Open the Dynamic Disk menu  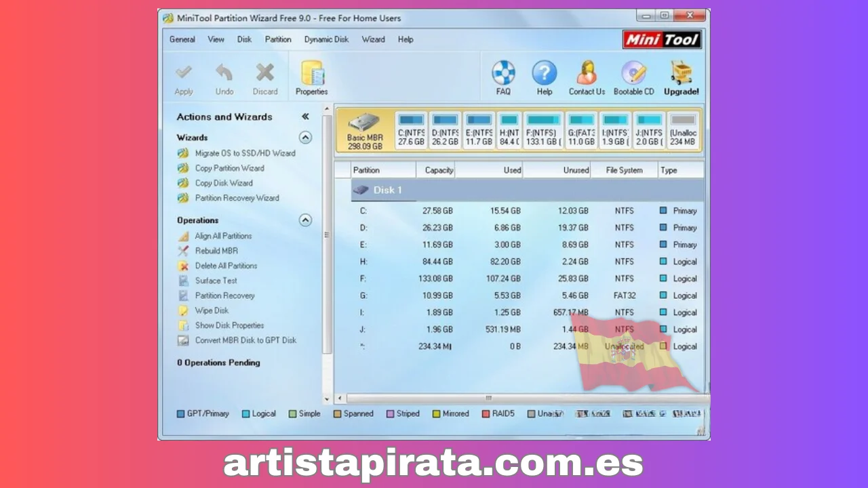[326, 39]
